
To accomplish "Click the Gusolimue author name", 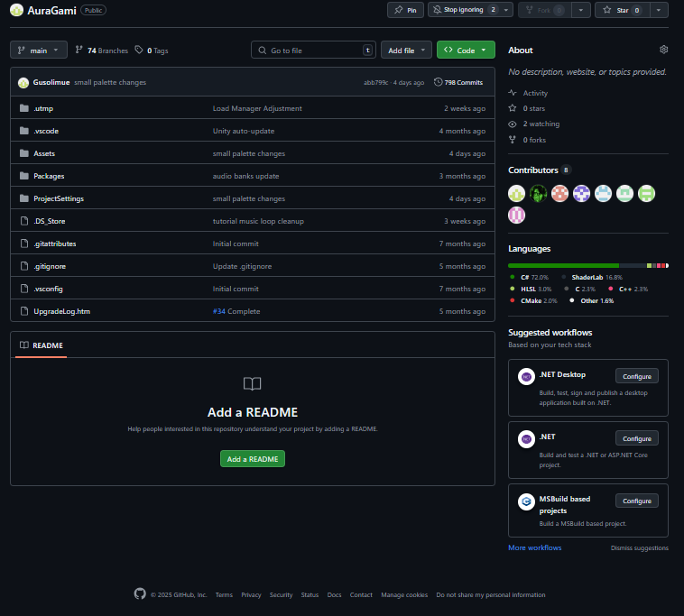I will [x=51, y=82].
